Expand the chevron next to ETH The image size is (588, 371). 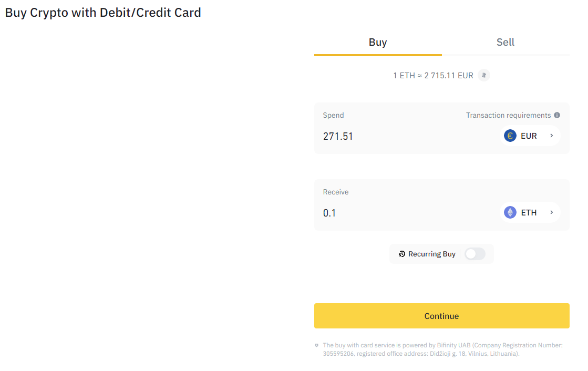click(x=552, y=212)
